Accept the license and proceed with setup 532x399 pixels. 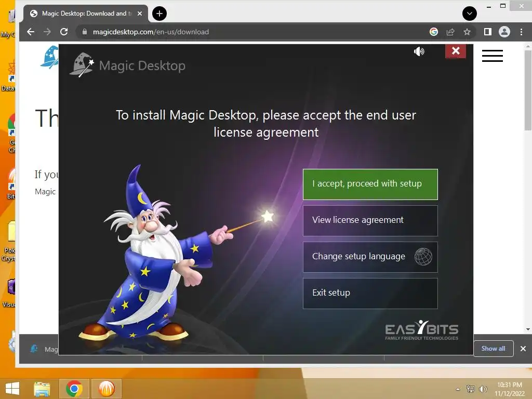370,184
